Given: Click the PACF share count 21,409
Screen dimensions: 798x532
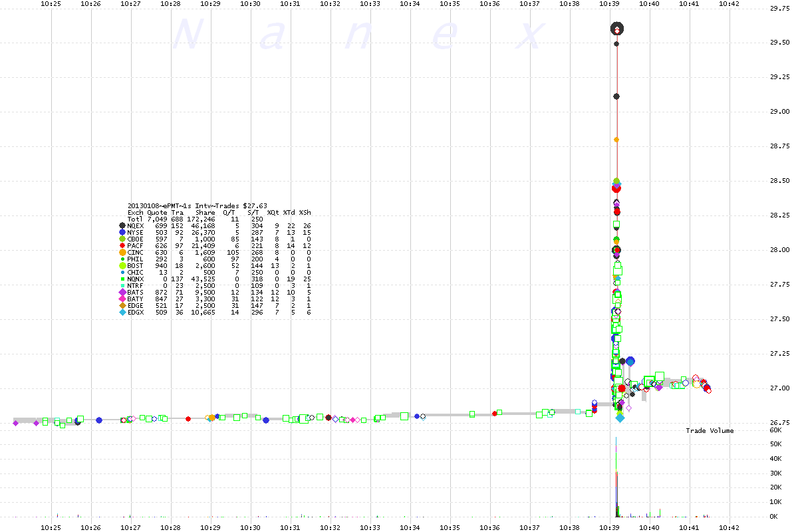Looking at the screenshot, I should (204, 246).
